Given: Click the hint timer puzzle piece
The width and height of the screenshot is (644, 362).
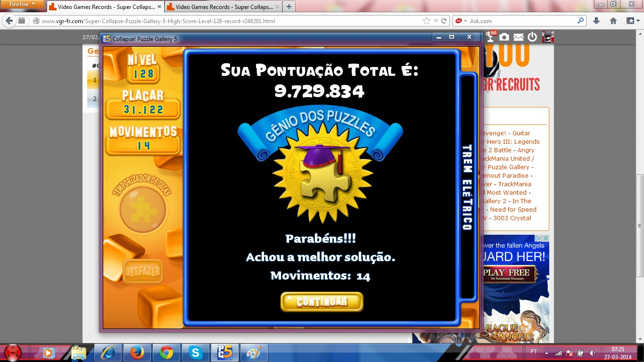Looking at the screenshot, I should pyautogui.click(x=142, y=209).
